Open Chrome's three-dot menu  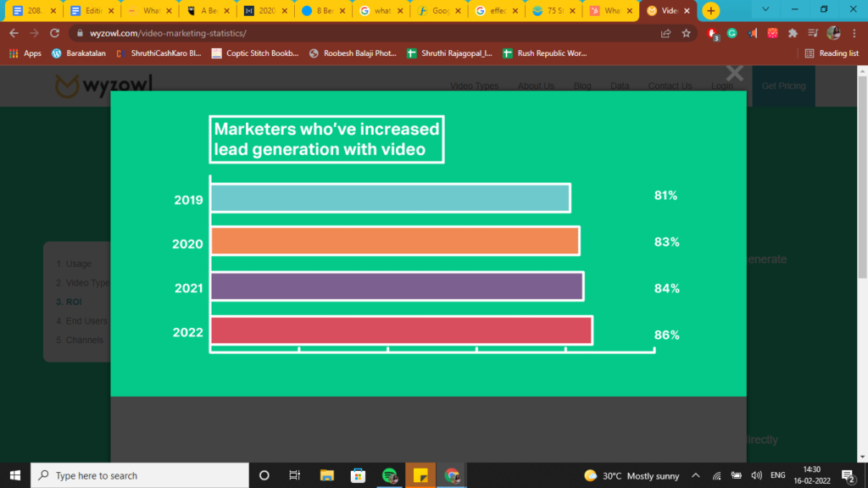[854, 33]
